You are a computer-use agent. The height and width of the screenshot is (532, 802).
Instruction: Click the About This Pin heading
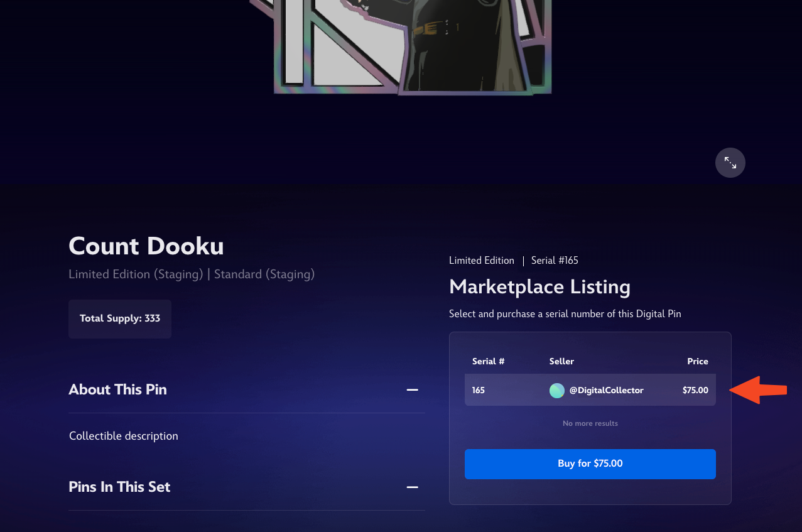tap(117, 389)
